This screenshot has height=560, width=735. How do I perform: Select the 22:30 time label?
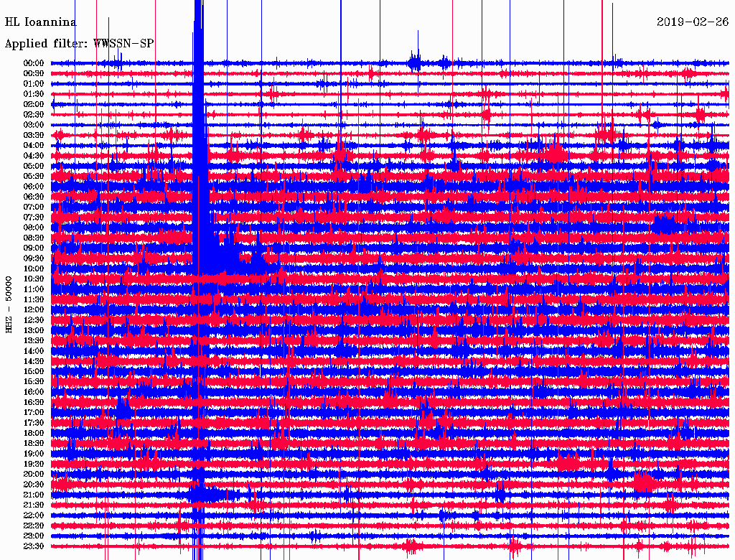click(34, 526)
